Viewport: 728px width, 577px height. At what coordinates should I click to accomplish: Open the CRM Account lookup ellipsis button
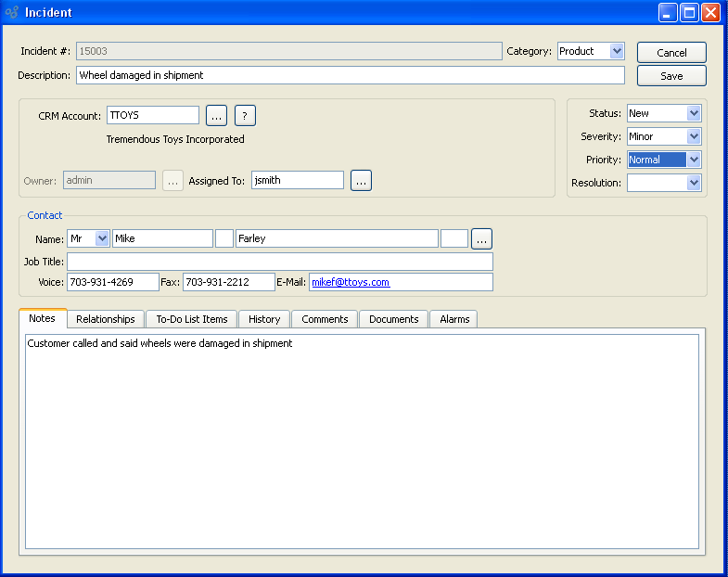[x=216, y=116]
